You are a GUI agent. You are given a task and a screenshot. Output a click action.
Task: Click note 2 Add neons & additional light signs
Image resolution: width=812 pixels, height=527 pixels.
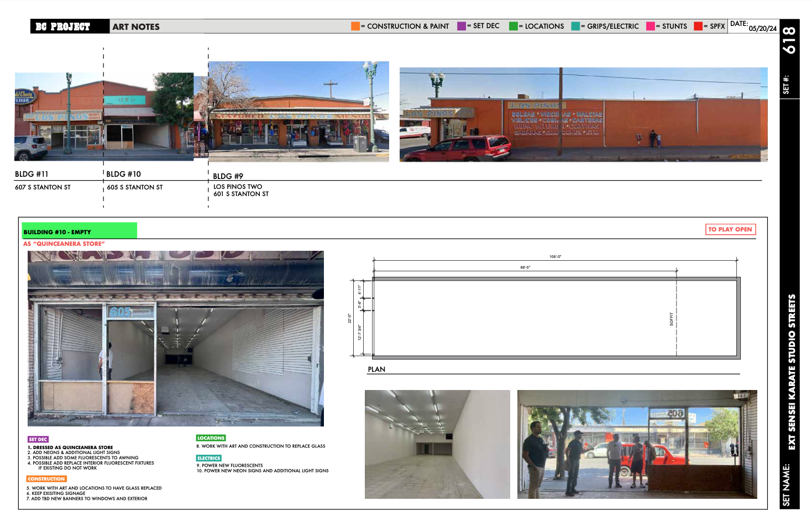point(74,452)
